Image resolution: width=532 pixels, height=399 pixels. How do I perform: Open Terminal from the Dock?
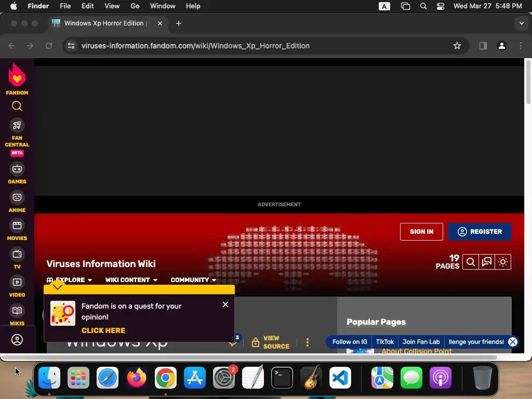[282, 378]
